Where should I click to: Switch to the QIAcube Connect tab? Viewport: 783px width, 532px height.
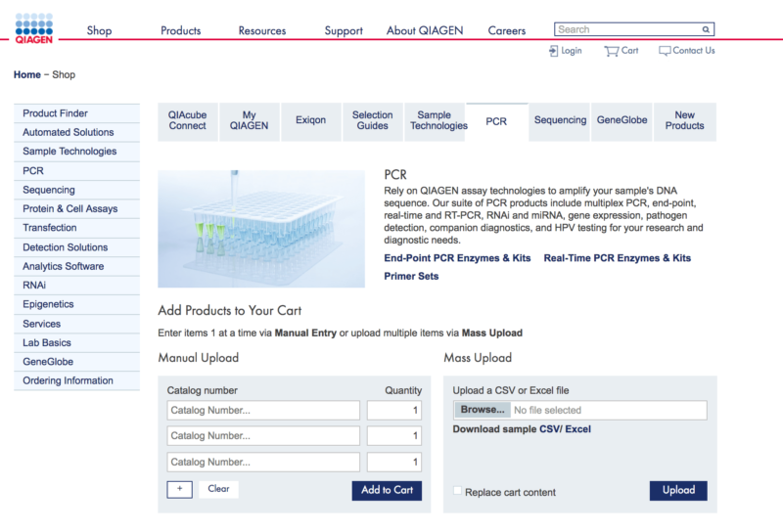(188, 122)
